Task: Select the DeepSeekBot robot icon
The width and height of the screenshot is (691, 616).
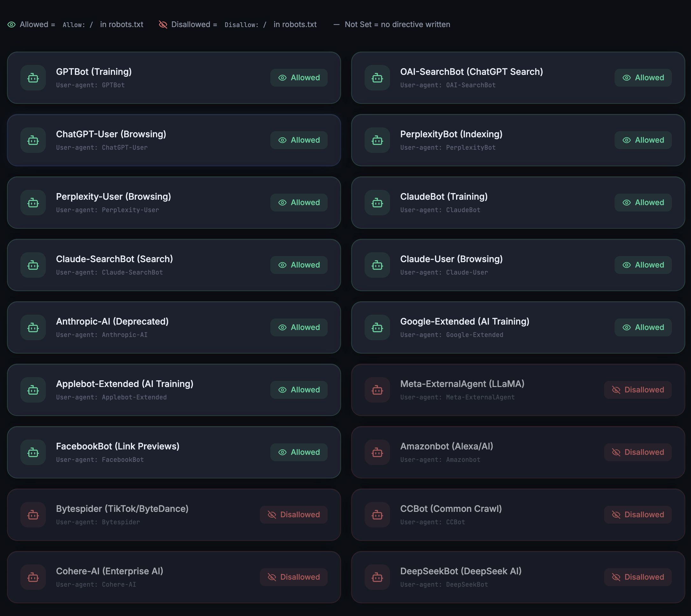Action: click(377, 577)
